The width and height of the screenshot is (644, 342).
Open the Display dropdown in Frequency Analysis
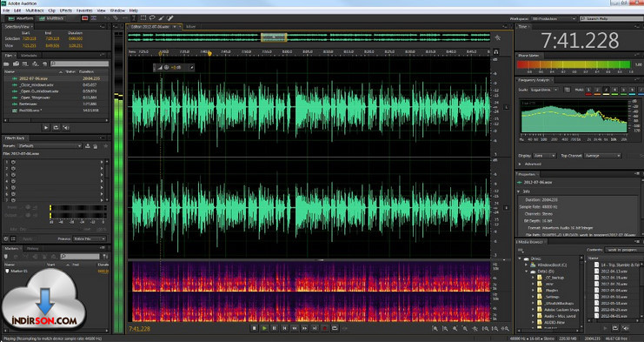point(545,156)
